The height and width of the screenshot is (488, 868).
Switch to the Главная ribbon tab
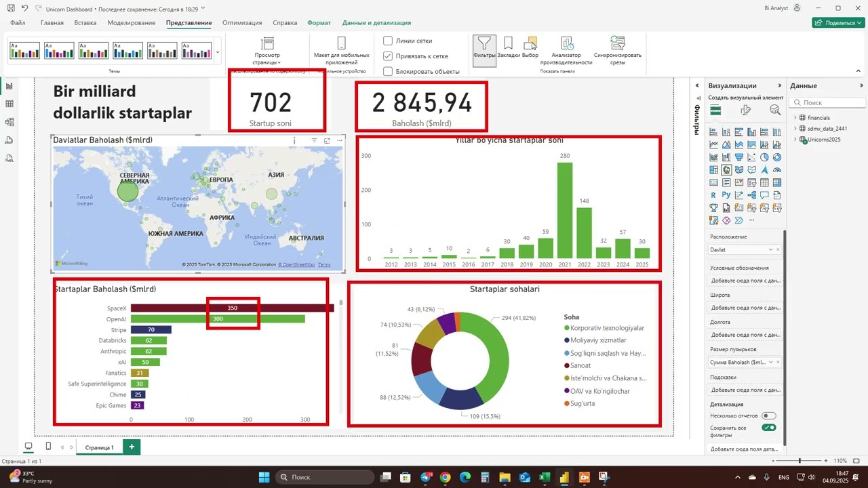click(52, 22)
